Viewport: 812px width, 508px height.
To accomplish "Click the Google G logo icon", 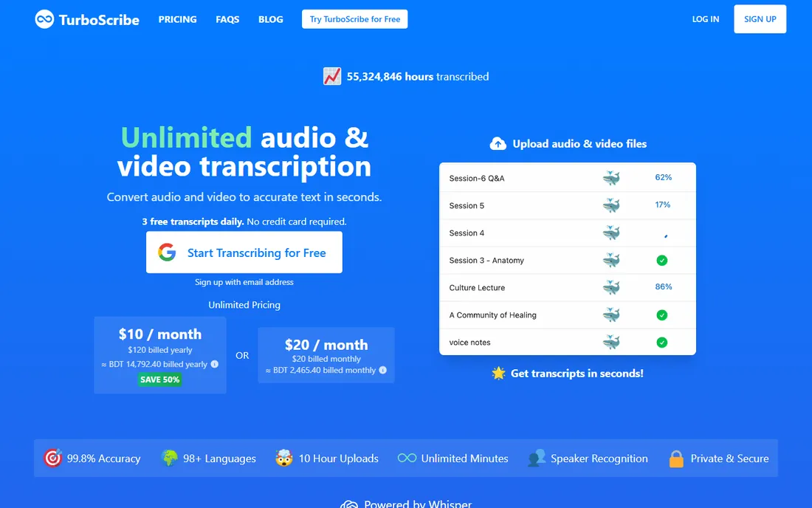I will click(x=167, y=253).
